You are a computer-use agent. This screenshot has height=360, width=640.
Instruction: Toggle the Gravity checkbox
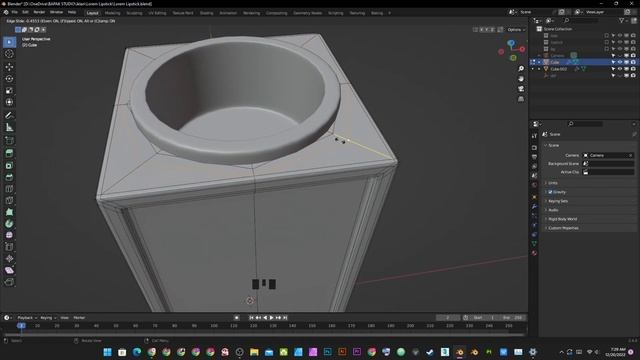pyautogui.click(x=550, y=192)
